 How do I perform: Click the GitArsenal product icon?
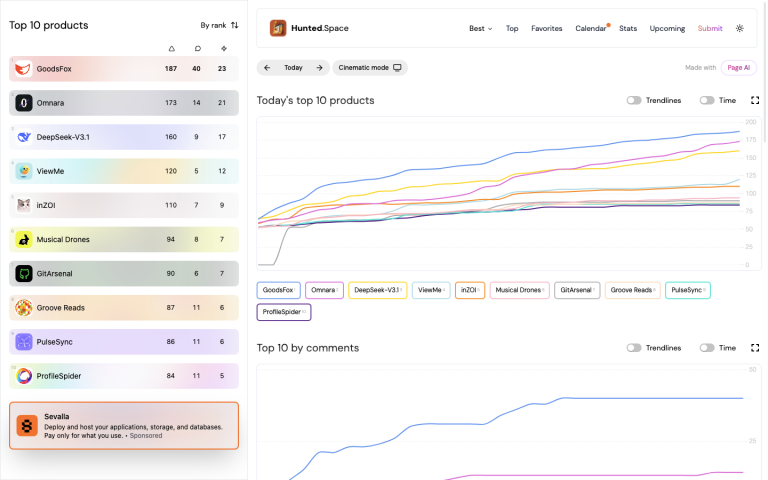tap(24, 273)
